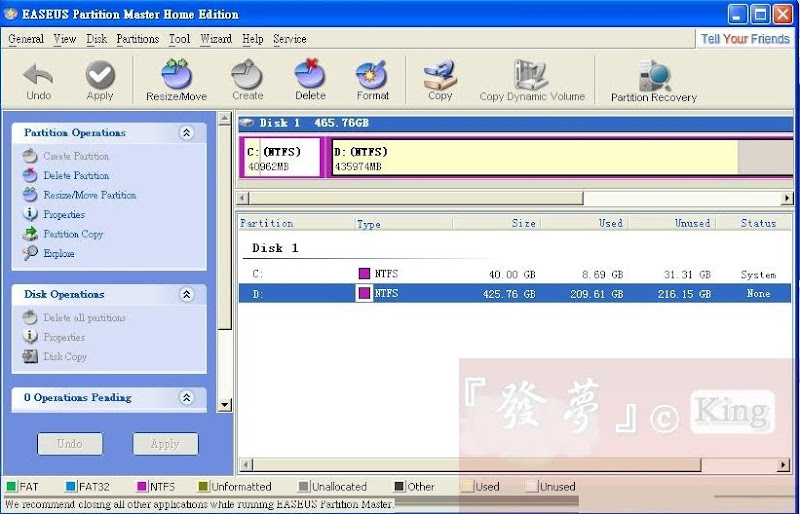Click the Delete toolbar icon
Screen dimensions: 800x514
click(x=310, y=81)
